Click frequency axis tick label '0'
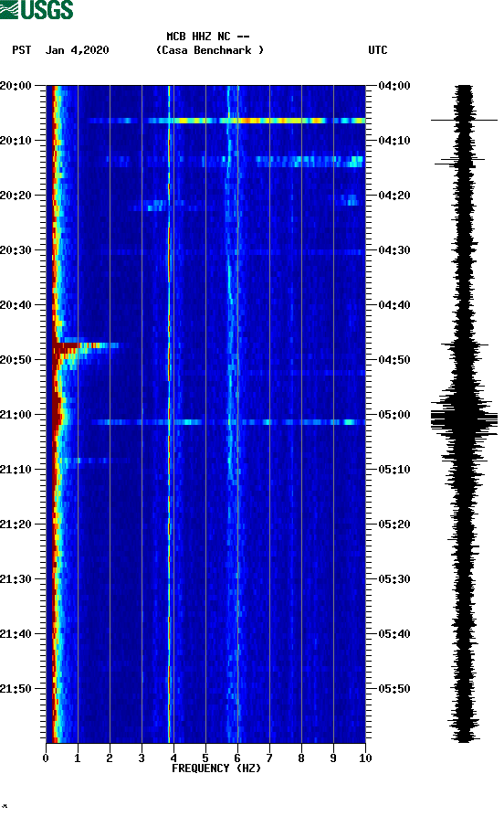This screenshot has width=504, height=816. click(46, 758)
